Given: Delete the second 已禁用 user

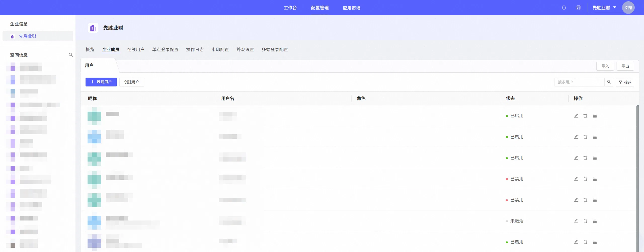Looking at the screenshot, I should coord(585,200).
